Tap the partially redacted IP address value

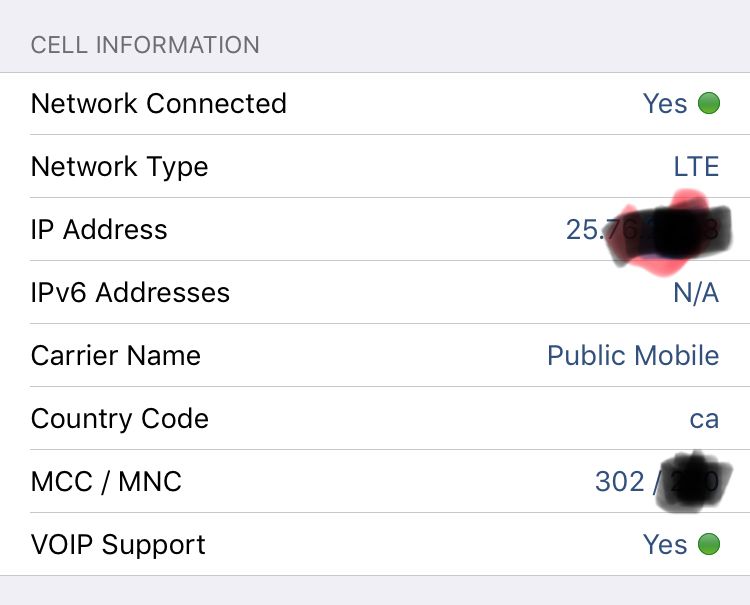click(642, 230)
